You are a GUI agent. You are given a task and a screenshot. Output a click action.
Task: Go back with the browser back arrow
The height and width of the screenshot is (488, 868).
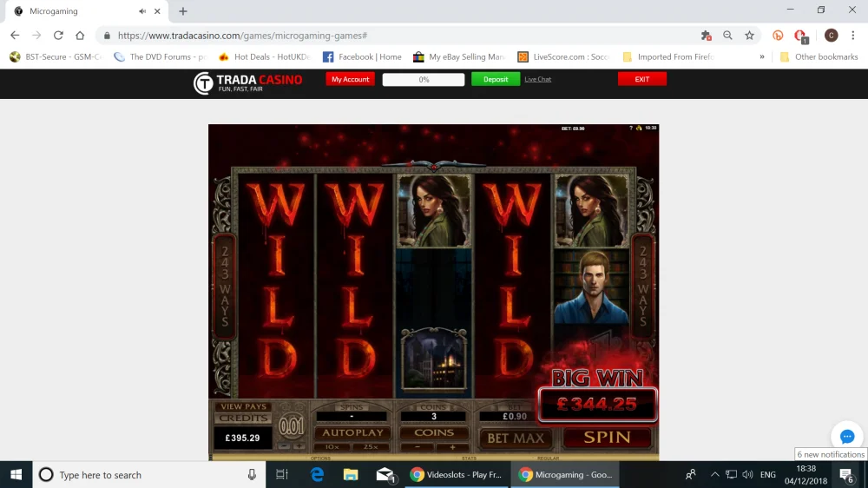tap(15, 36)
